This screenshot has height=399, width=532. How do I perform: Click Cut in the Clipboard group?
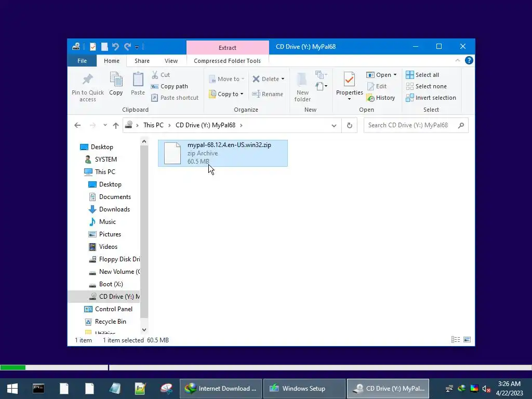[x=161, y=75]
